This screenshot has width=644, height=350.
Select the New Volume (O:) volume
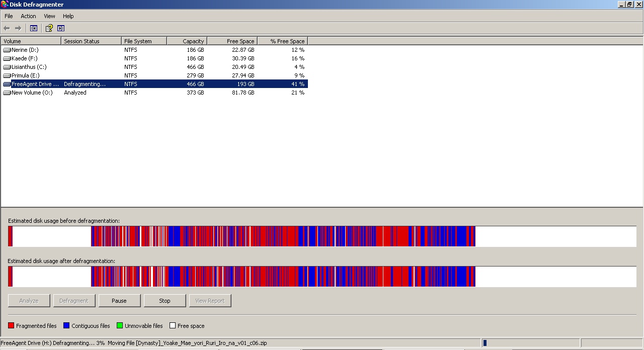pos(32,93)
